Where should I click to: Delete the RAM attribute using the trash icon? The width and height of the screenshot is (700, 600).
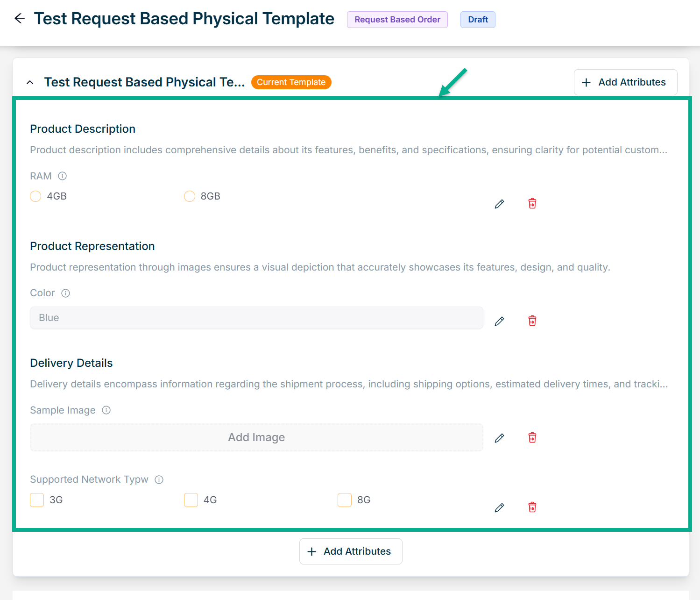point(532,204)
